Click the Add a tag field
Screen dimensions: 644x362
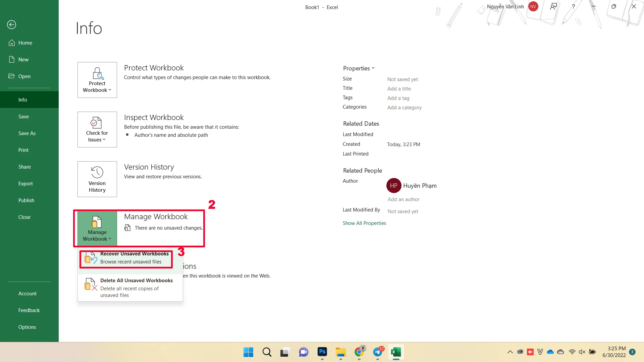[398, 98]
